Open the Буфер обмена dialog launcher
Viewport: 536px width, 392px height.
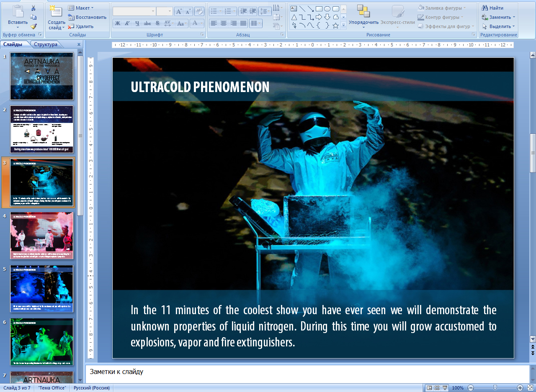coord(39,35)
